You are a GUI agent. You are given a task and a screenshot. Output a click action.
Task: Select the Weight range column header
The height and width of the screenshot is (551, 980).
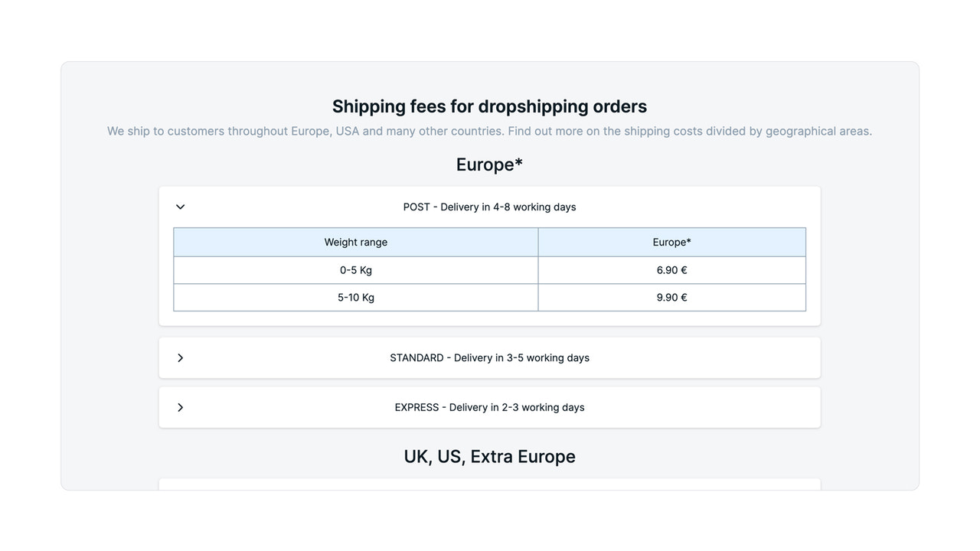click(355, 242)
